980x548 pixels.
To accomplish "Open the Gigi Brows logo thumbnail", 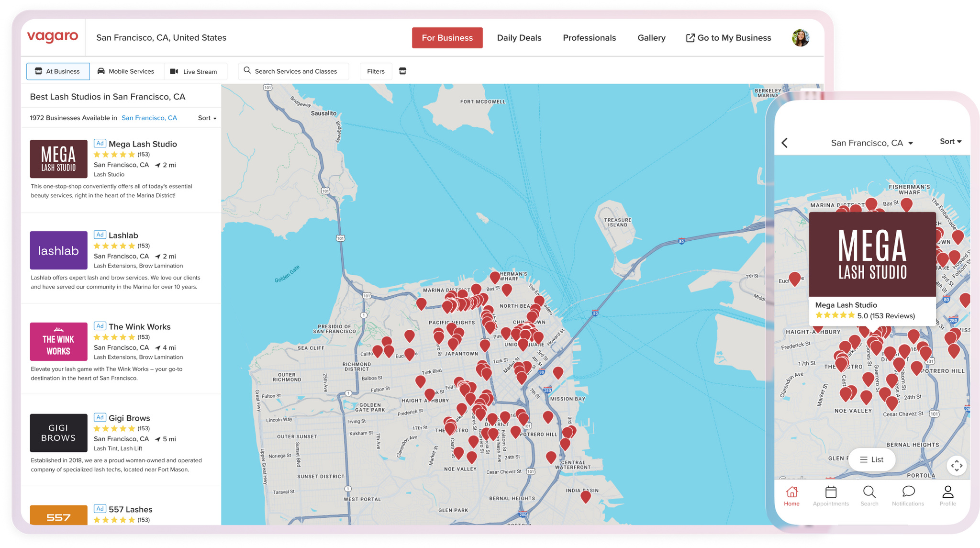I will click(59, 433).
